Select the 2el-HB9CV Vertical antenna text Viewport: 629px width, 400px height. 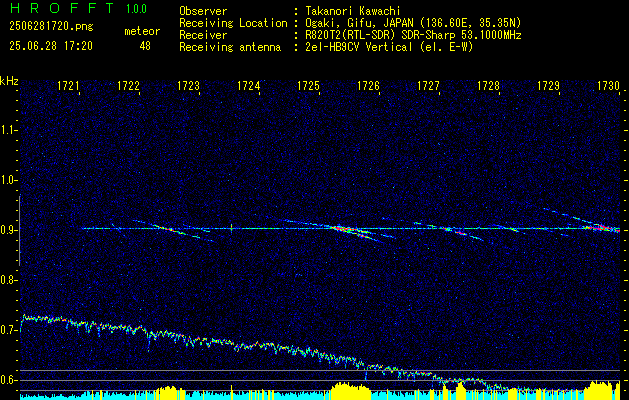pyautogui.click(x=390, y=47)
